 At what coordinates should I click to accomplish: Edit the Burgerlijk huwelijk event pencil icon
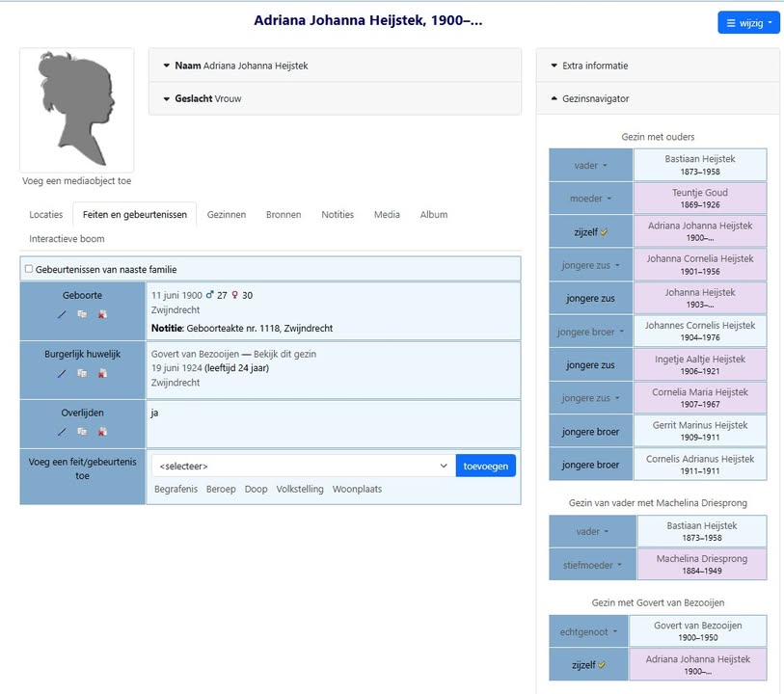(x=62, y=373)
